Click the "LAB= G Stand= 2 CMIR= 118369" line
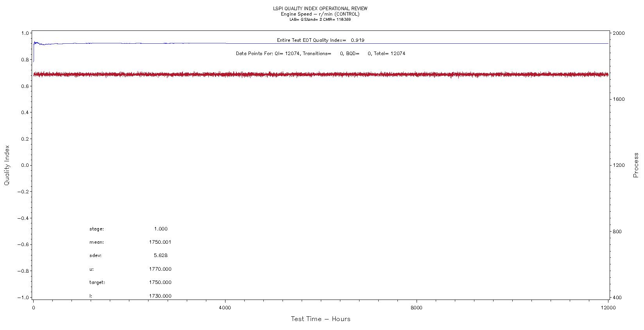Image resolution: width=644 pixels, height=330 pixels. pos(320,20)
